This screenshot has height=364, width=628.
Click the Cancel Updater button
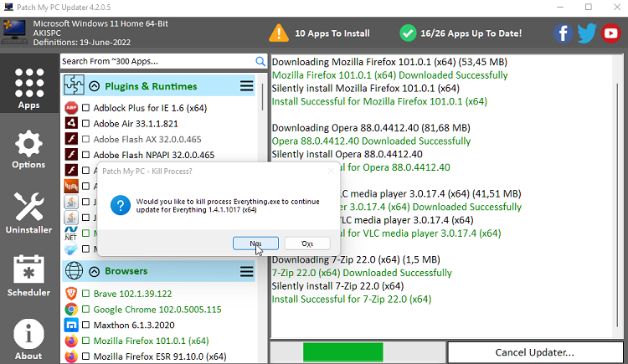click(x=535, y=352)
